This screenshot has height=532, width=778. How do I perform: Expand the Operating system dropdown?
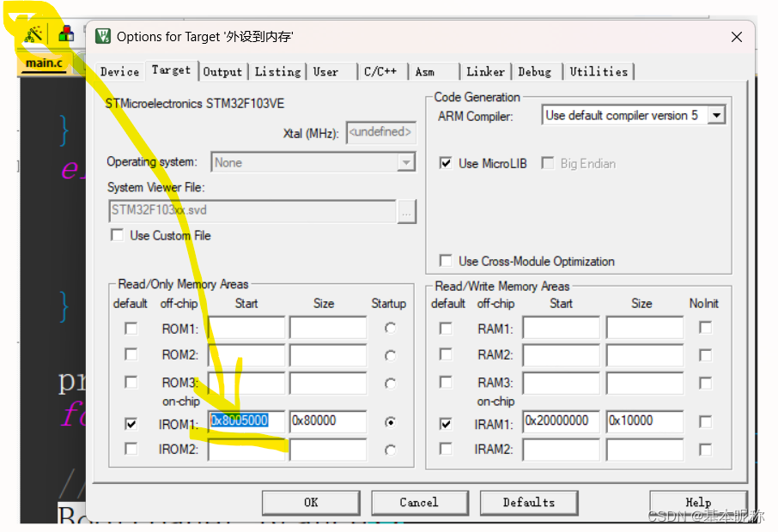(406, 163)
